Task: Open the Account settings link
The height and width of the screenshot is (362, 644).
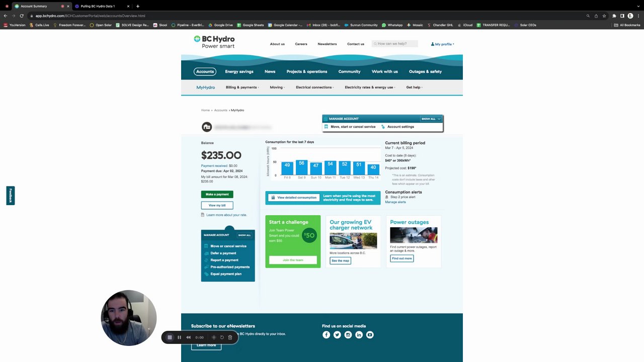Action: (400, 127)
